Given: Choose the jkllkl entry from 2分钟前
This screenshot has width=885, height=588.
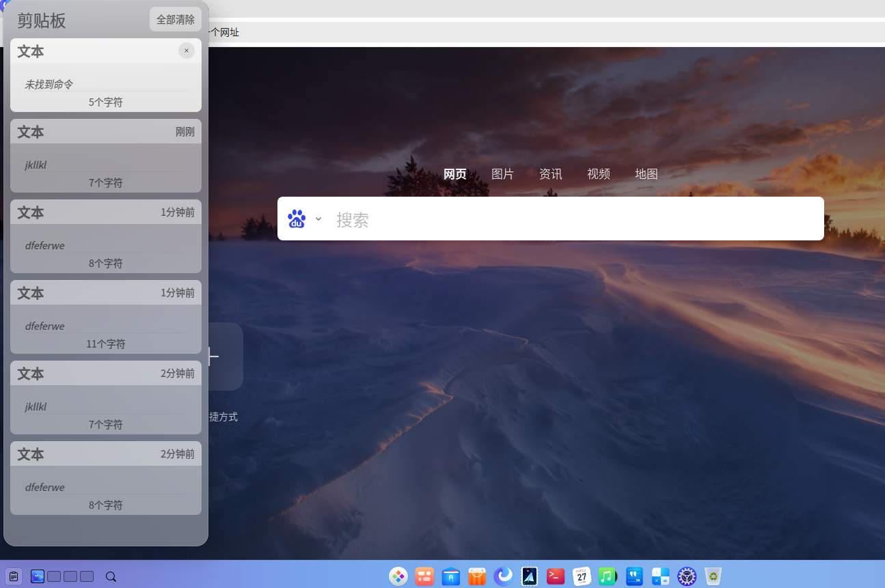Looking at the screenshot, I should pos(106,397).
